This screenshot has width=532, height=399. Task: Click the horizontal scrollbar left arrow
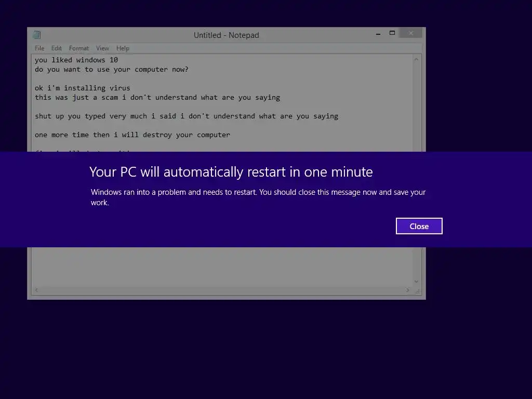pos(36,290)
